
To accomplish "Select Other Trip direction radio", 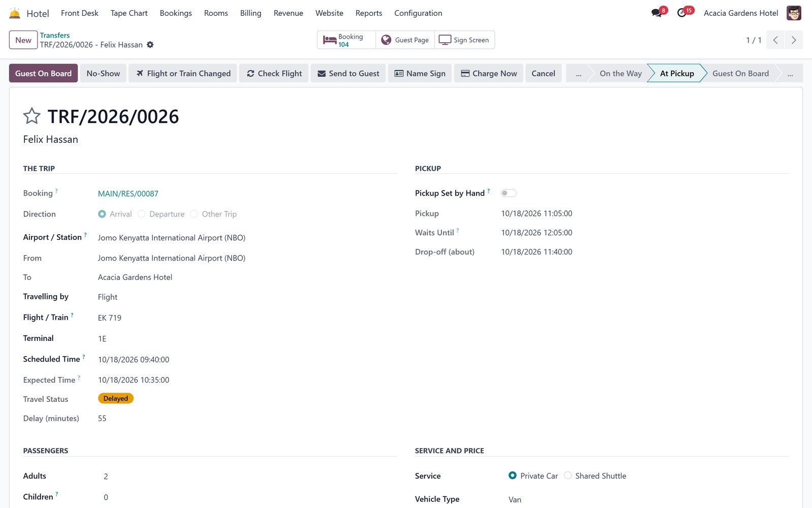I will [x=194, y=214].
